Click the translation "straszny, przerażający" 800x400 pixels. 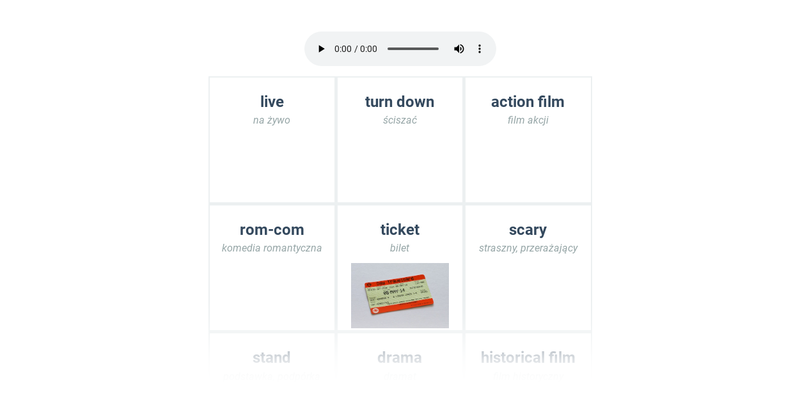(x=528, y=248)
